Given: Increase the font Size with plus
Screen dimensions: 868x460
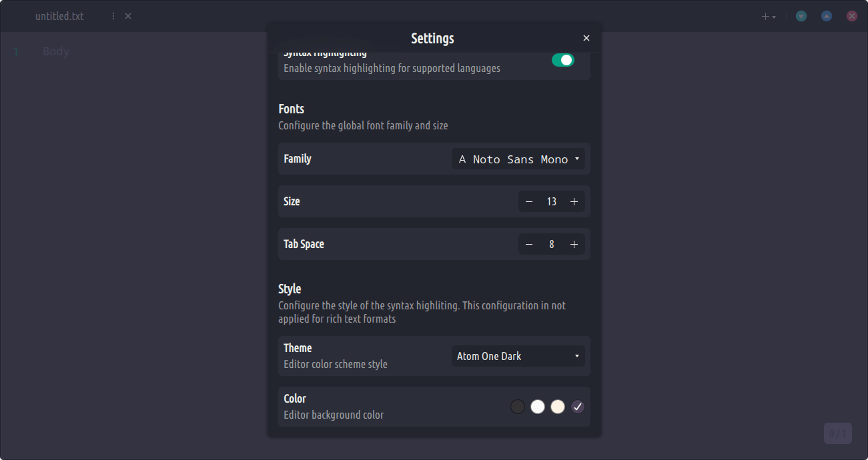Looking at the screenshot, I should tap(574, 201).
